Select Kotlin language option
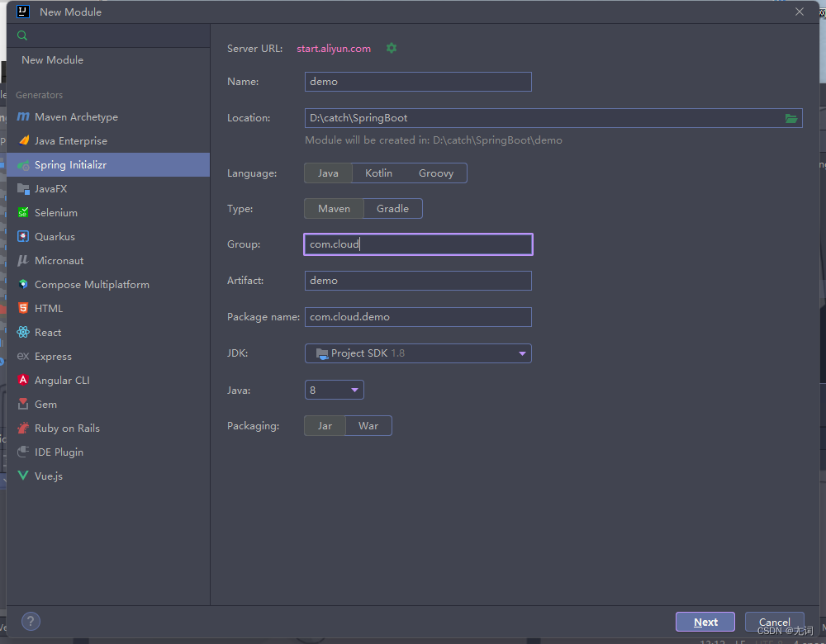Viewport: 826px width, 644px height. point(378,173)
